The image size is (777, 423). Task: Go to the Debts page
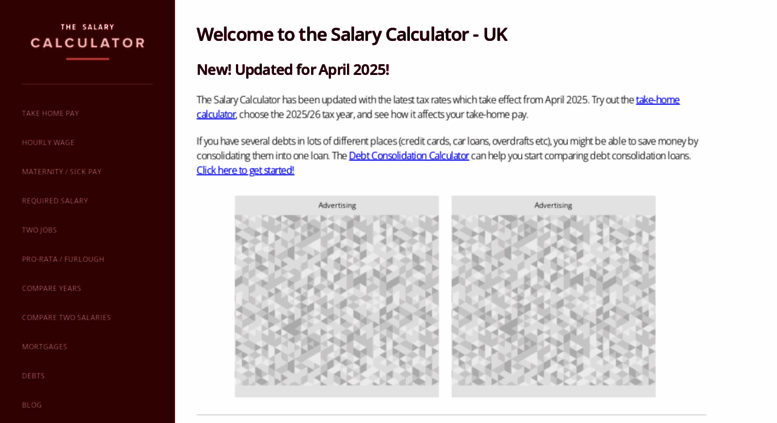[33, 376]
